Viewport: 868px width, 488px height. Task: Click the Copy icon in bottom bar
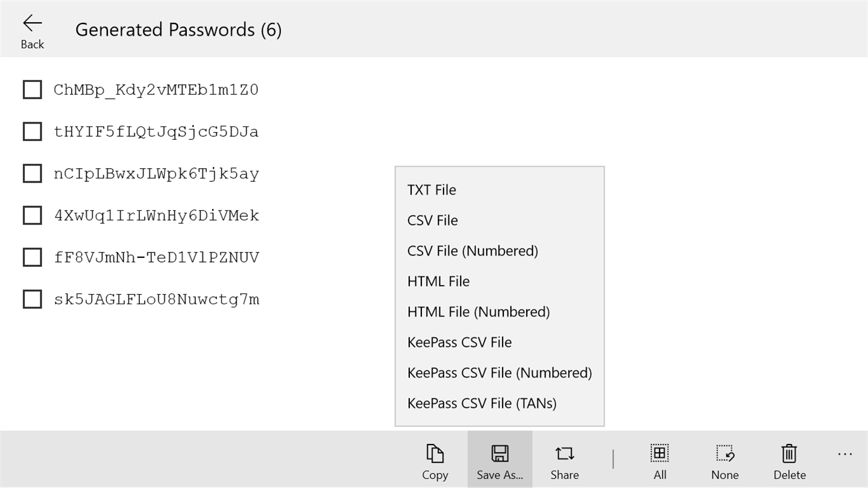pos(435,454)
